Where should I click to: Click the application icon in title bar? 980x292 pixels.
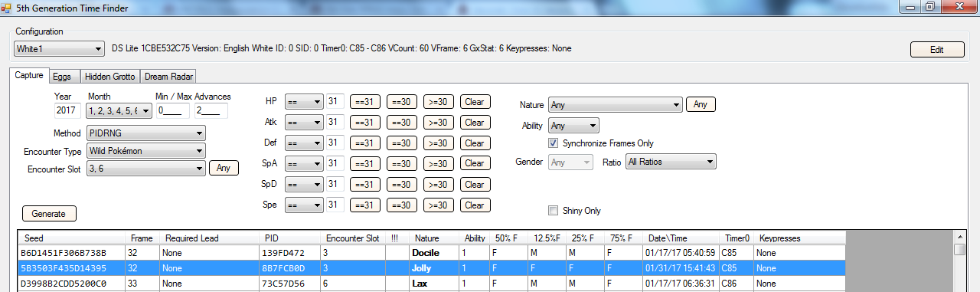tap(8, 8)
